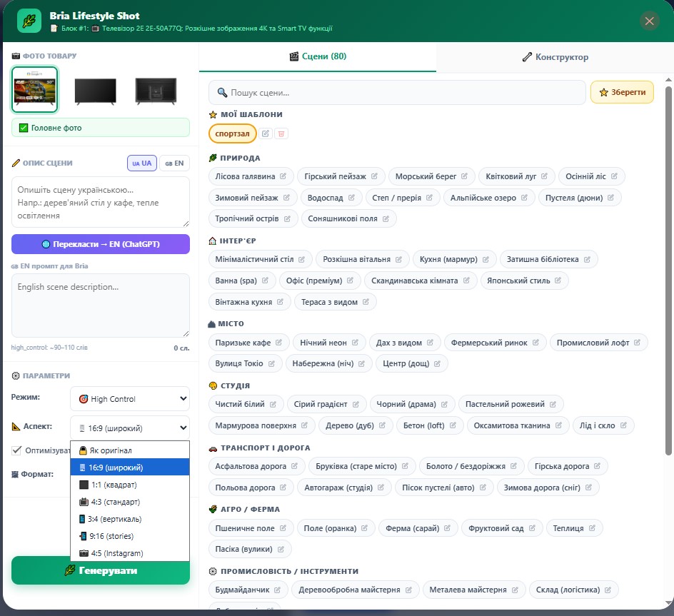Click edit icon next to Альпійське озеро
The image size is (674, 616).
pos(524,198)
